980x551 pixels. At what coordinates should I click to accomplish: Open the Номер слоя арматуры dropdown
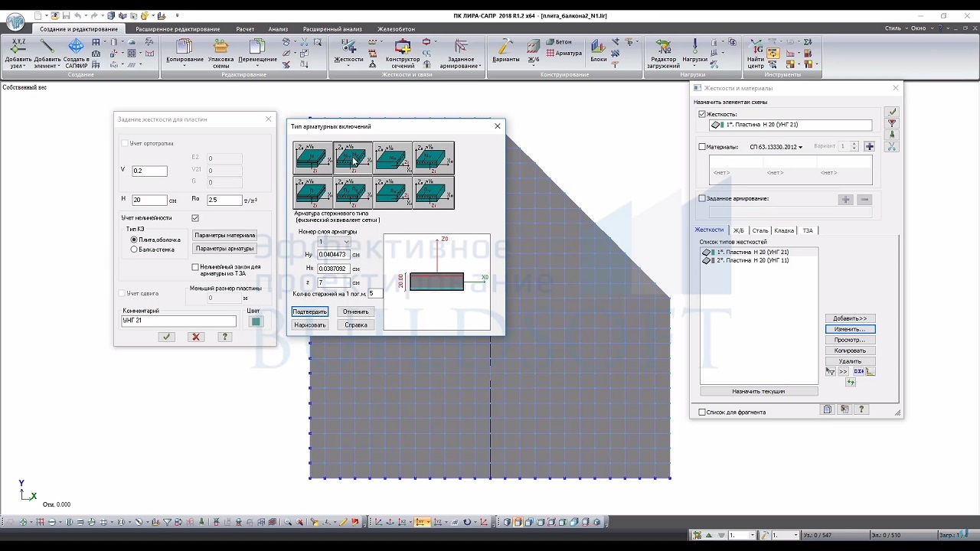point(345,243)
